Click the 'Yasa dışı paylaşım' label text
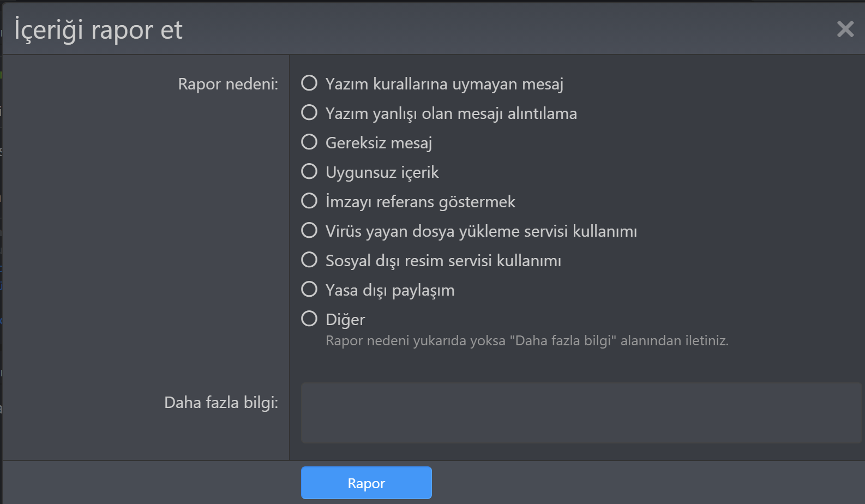The height and width of the screenshot is (504, 865). (389, 290)
